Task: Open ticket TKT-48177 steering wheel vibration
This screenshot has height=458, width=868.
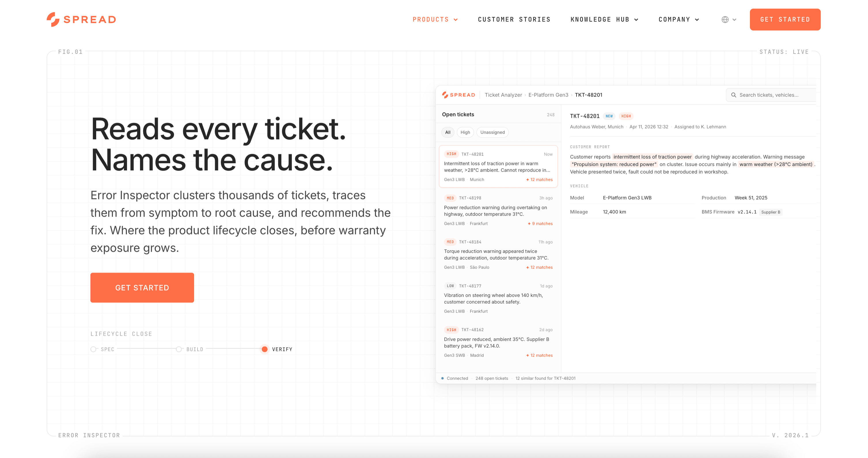Action: [x=498, y=299]
